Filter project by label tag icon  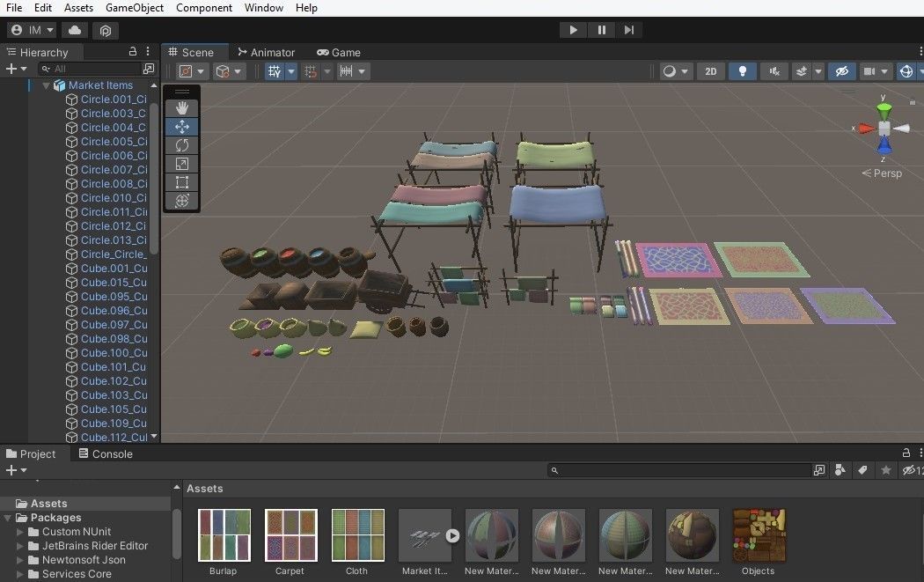pos(862,470)
